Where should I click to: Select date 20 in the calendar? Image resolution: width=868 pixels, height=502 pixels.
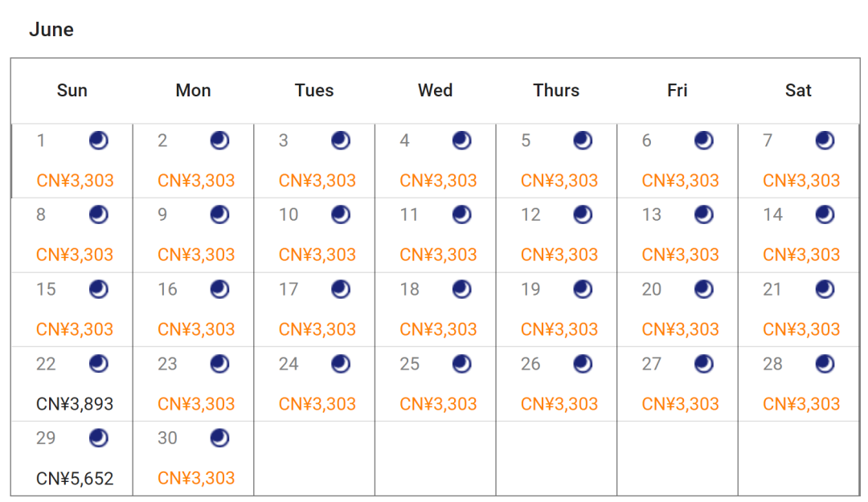click(652, 289)
